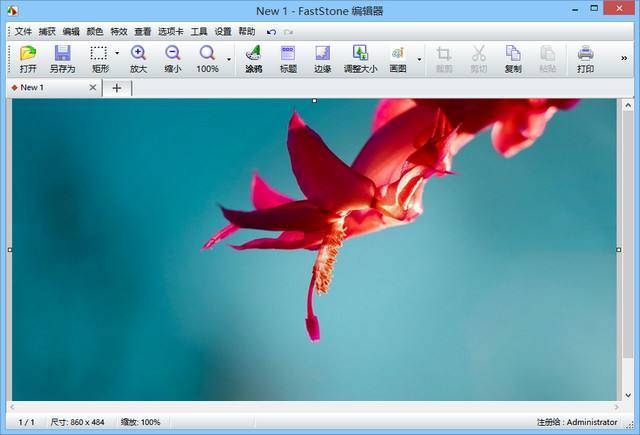
Task: Click the 1 / 1 page counter
Action: click(27, 422)
